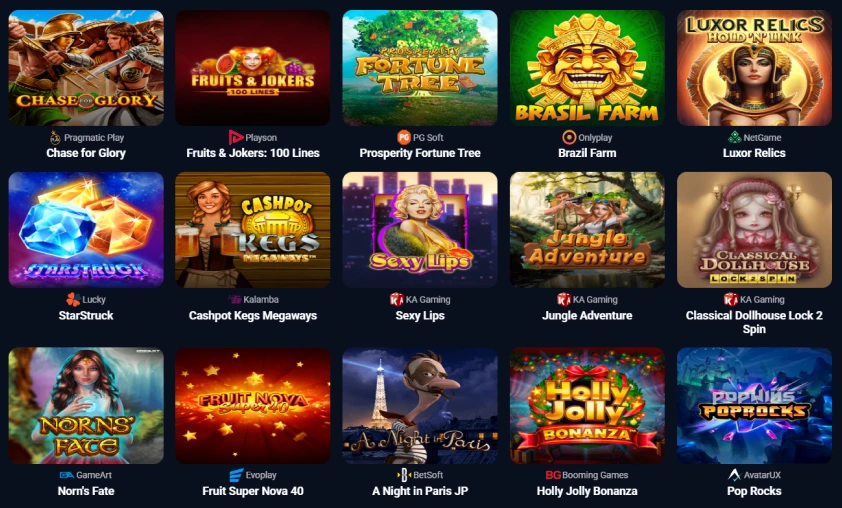The width and height of the screenshot is (842, 508).
Task: Select the Popwins Poprocks game thumbnail
Action: click(x=754, y=405)
